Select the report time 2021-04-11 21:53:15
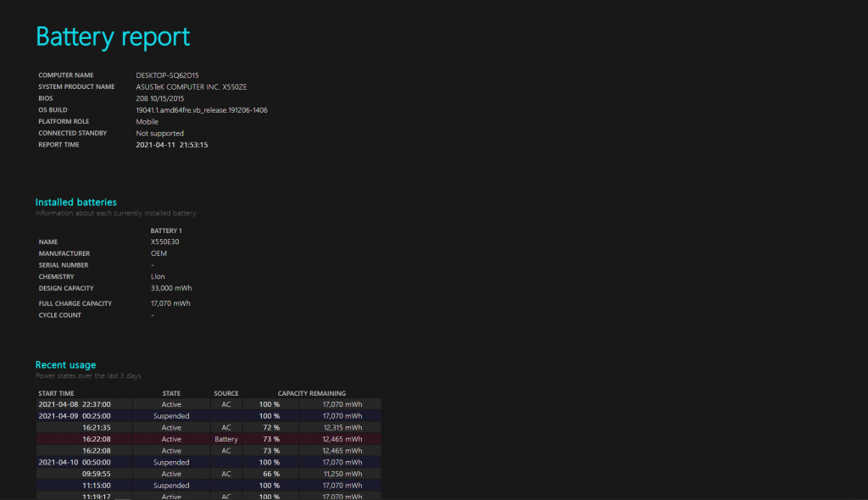 [172, 145]
